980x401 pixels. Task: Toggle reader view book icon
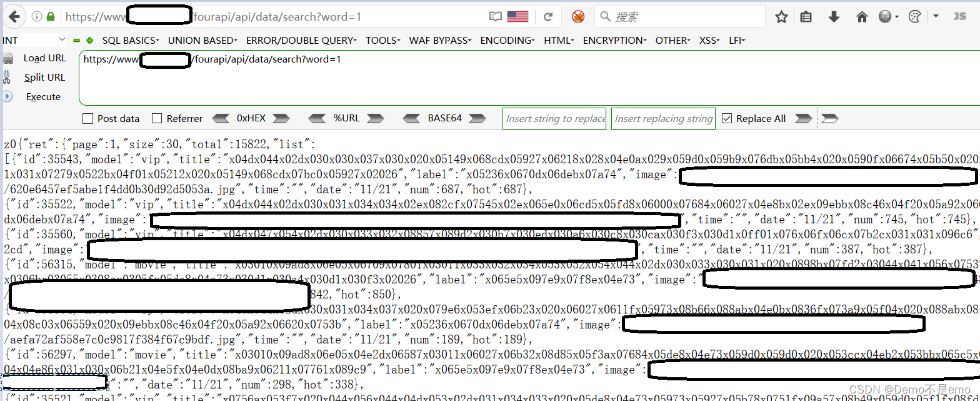click(x=496, y=17)
